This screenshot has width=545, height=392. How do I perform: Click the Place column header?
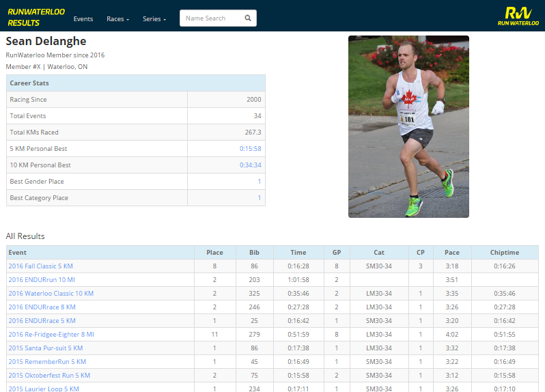(x=215, y=253)
